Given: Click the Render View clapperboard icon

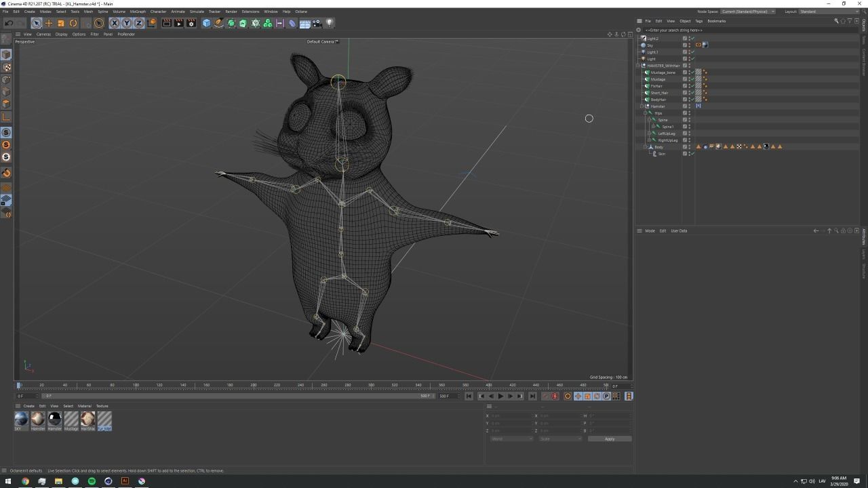Looking at the screenshot, I should tap(167, 23).
